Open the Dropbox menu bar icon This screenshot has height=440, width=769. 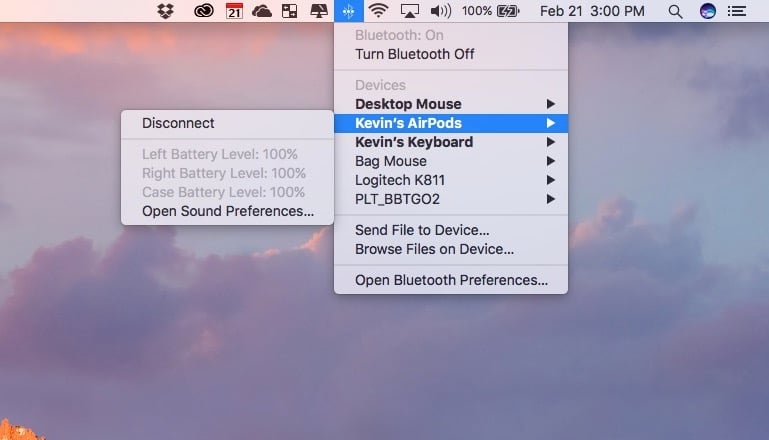(x=166, y=11)
